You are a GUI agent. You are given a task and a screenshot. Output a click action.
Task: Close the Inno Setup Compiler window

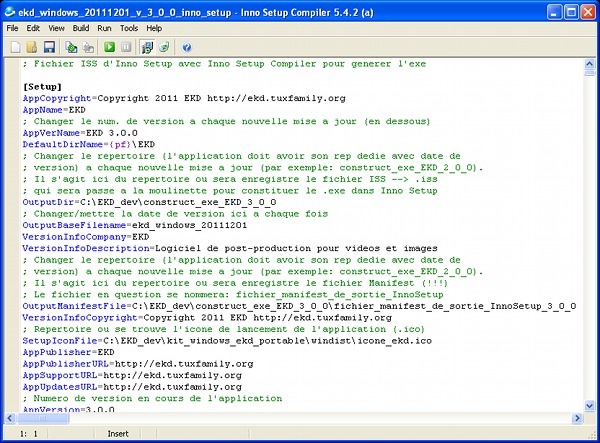click(588, 13)
